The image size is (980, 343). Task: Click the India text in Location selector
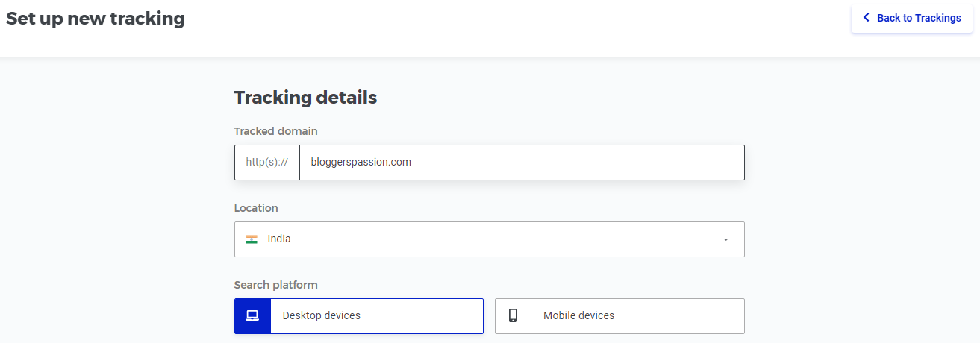(279, 239)
